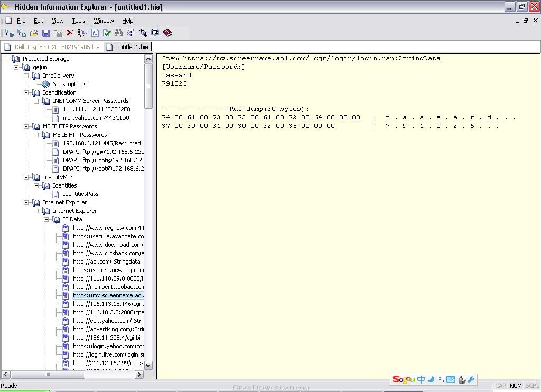Select the https://secure.newegg.com entry
Screen dimensions: 541x392
(x=108, y=270)
